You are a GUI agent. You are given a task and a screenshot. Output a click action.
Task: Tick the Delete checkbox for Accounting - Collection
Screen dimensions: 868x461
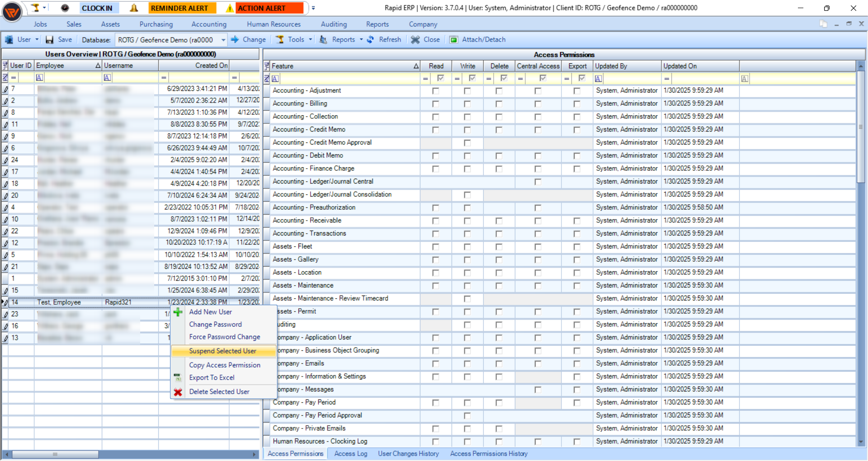(499, 117)
